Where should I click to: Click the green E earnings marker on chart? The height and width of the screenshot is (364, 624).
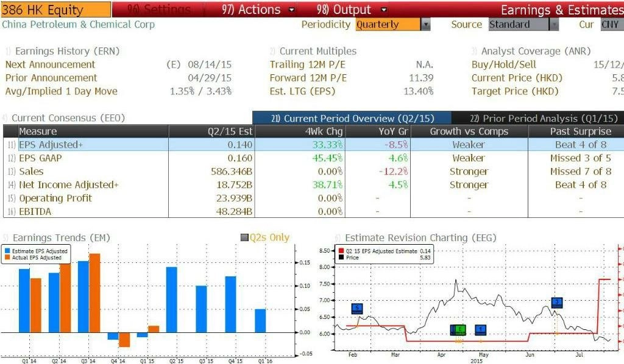pyautogui.click(x=459, y=329)
